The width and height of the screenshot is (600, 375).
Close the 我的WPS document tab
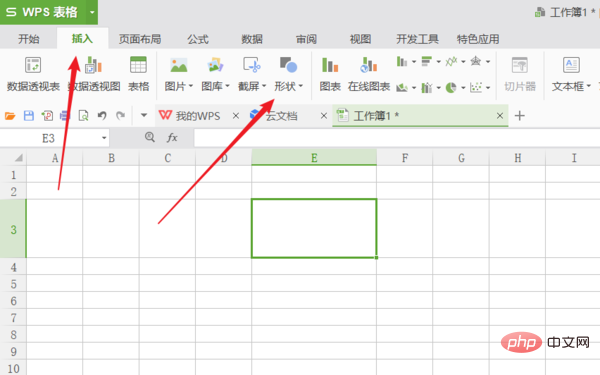click(236, 116)
